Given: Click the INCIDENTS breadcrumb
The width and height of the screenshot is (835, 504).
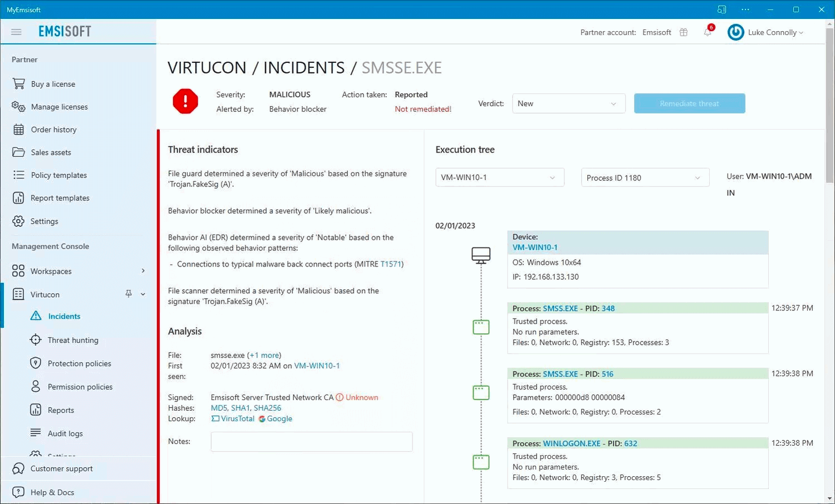Looking at the screenshot, I should coord(304,68).
